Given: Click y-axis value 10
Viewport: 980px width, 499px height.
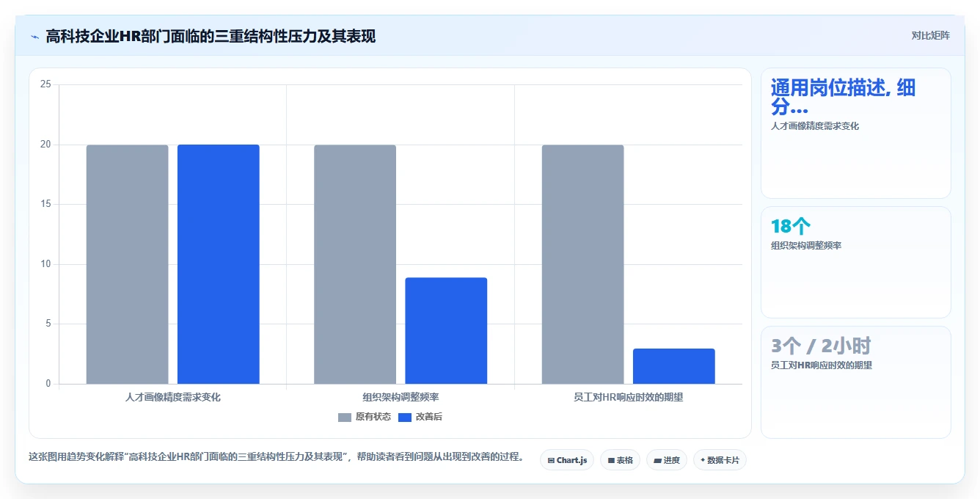Looking at the screenshot, I should click(45, 264).
